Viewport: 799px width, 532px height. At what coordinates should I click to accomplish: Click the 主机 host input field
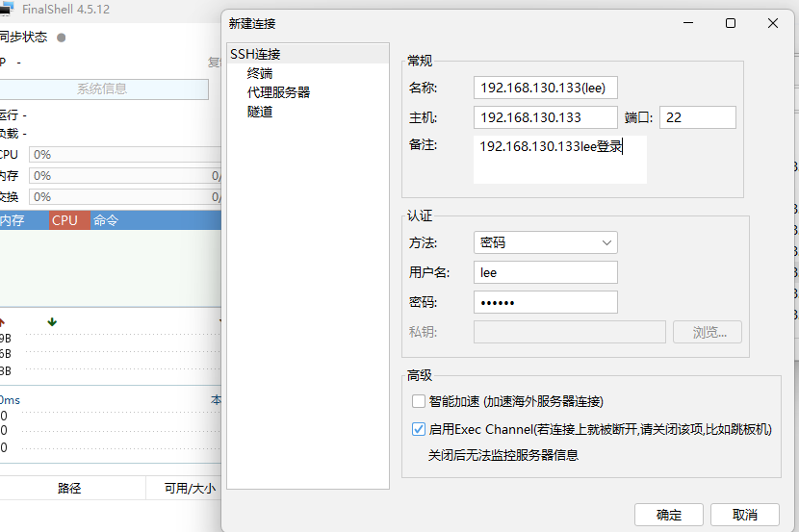(x=545, y=117)
